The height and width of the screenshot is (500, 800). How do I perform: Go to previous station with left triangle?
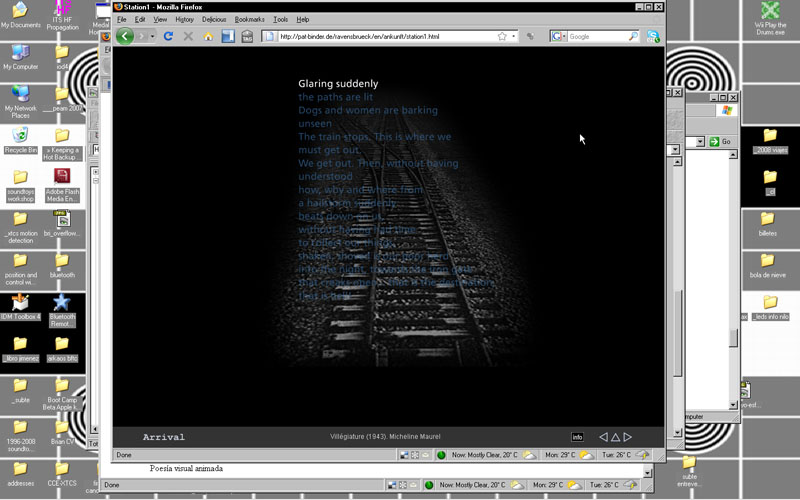point(603,437)
